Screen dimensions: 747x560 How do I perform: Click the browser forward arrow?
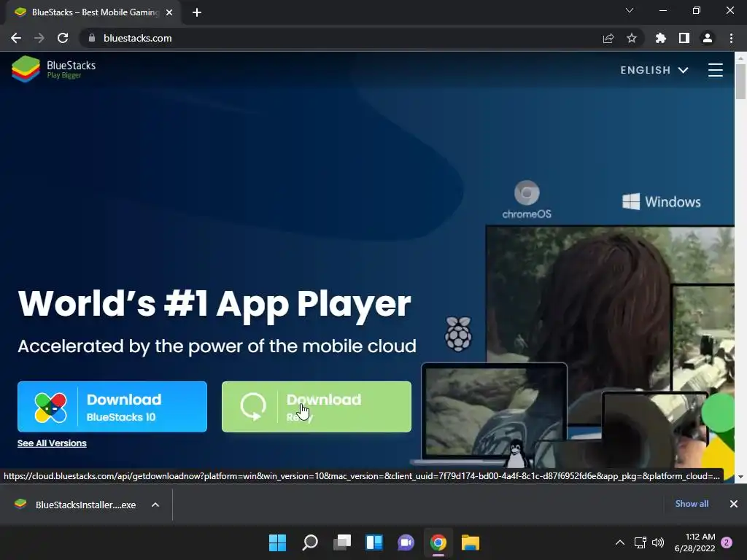39,38
